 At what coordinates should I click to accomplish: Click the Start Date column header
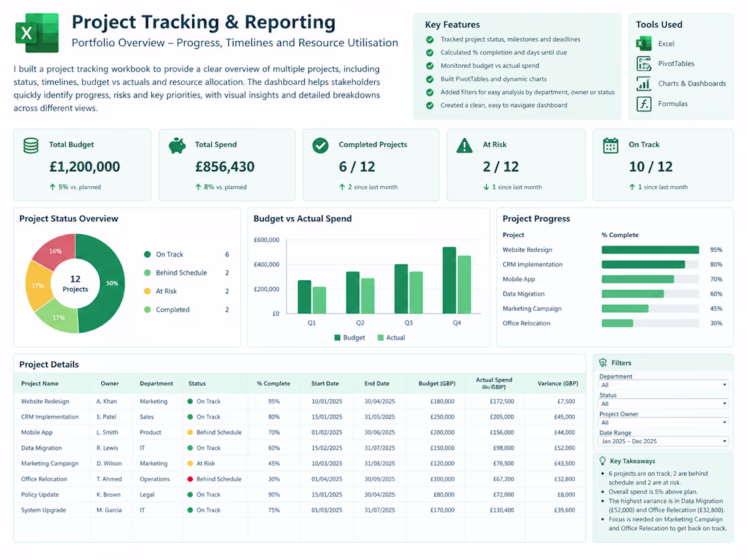coord(325,384)
